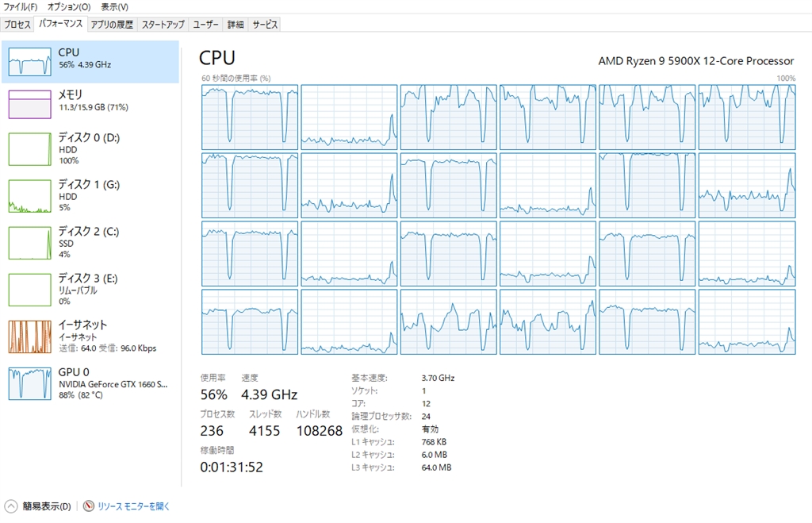
Task: Open ディスク 0 (D:) graph thumbnail
Action: point(29,149)
